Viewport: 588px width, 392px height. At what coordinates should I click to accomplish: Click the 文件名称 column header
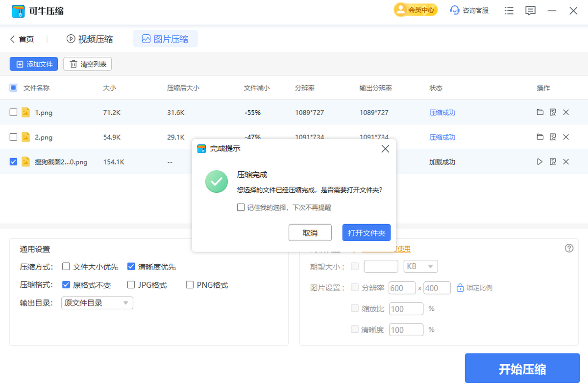[x=36, y=88]
